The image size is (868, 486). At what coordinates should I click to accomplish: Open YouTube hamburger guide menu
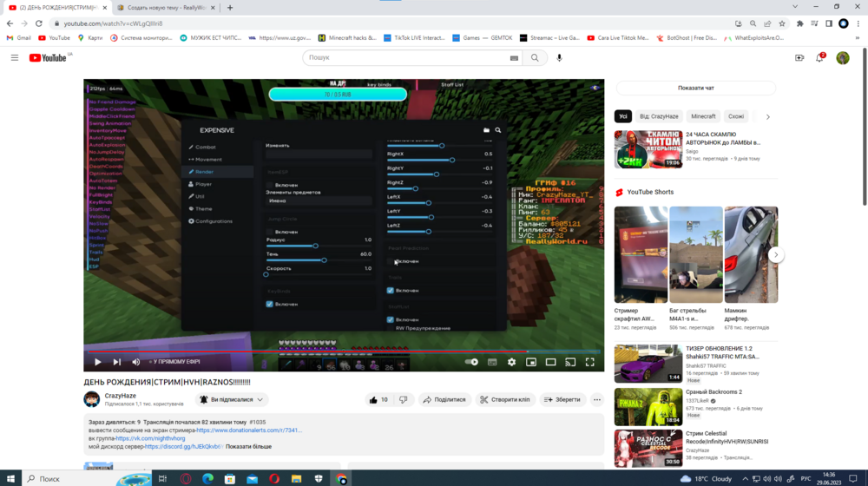coord(15,57)
